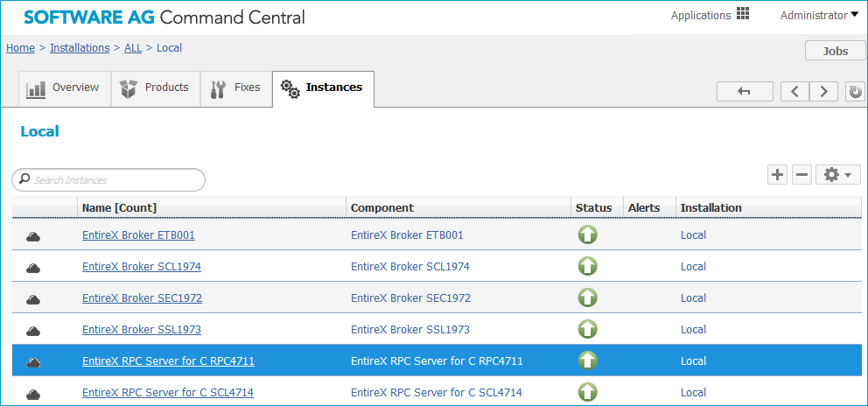The height and width of the screenshot is (406, 868).
Task: Switch to the Products tab
Action: point(156,87)
